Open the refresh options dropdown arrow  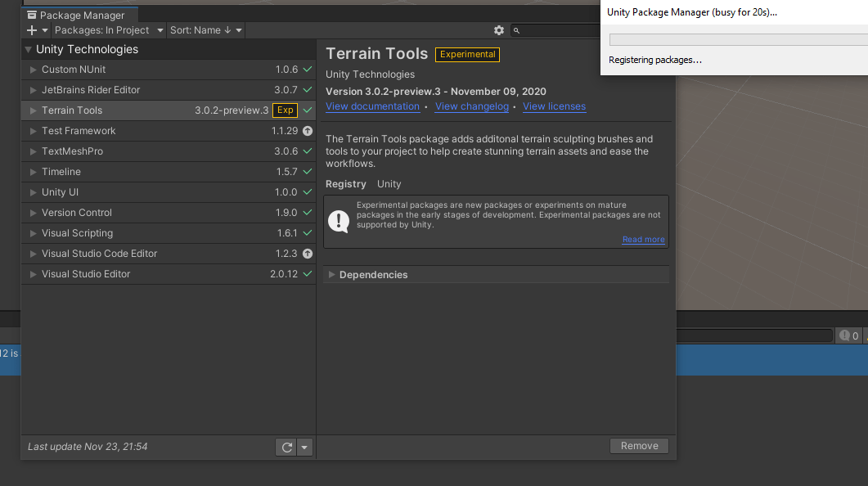(x=304, y=448)
